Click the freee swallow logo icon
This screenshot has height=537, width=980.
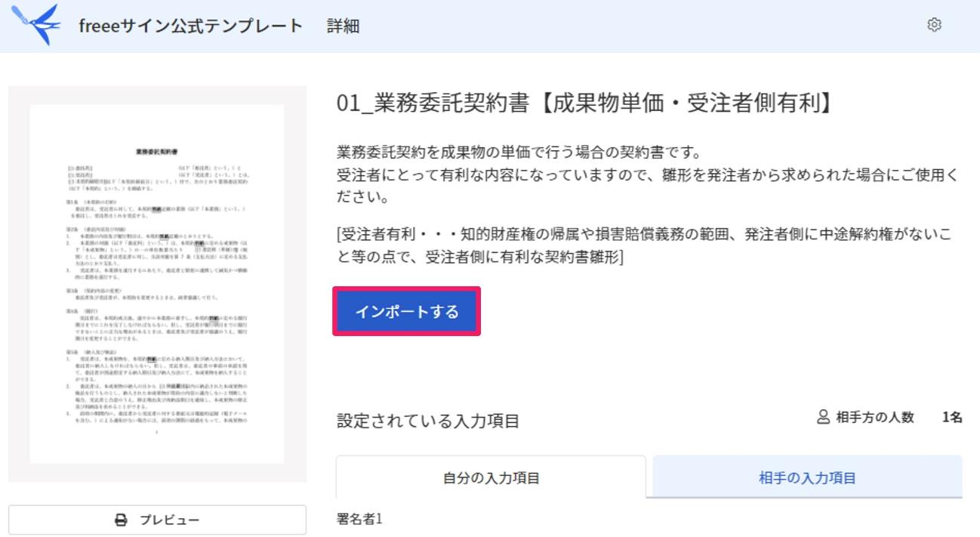click(x=35, y=24)
